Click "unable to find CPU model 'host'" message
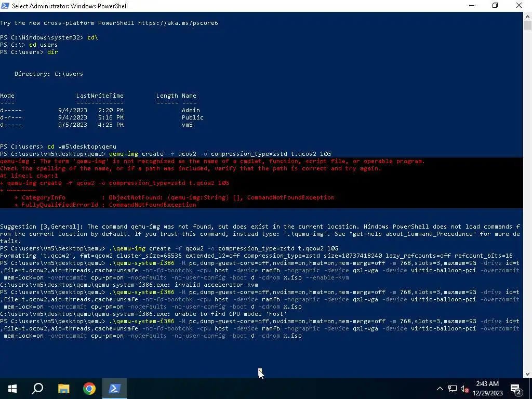This screenshot has width=532, height=399. 231,314
